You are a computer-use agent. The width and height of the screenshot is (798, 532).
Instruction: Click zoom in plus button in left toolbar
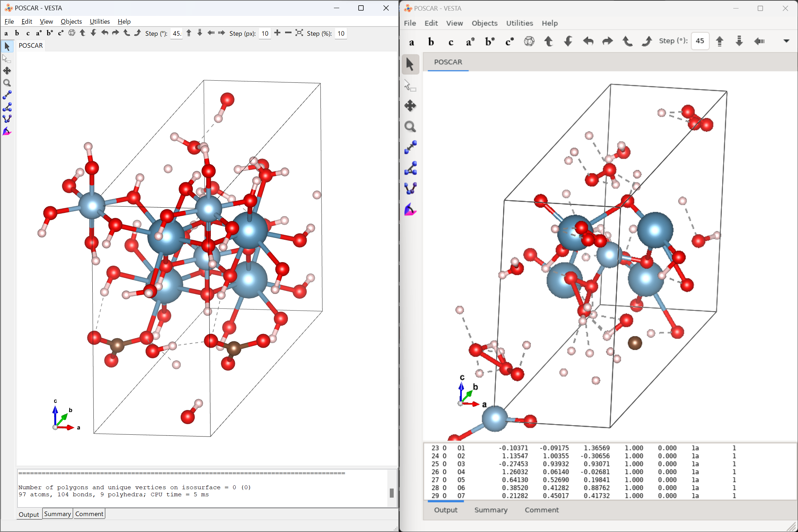click(277, 33)
